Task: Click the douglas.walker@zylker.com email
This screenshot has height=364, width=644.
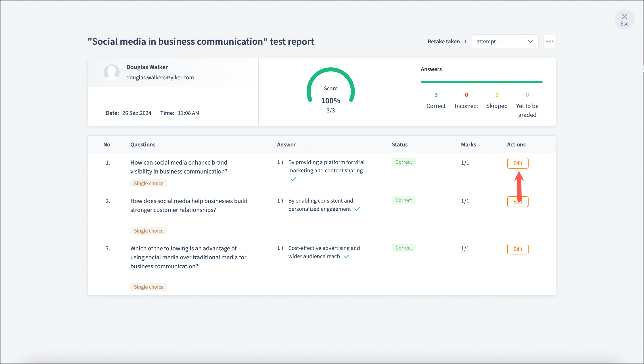Action: point(160,77)
